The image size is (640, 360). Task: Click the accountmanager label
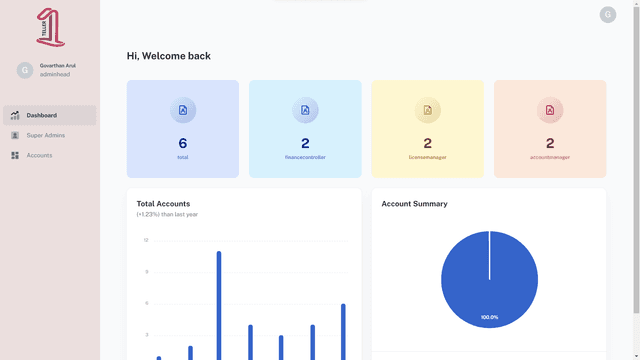pyautogui.click(x=550, y=157)
